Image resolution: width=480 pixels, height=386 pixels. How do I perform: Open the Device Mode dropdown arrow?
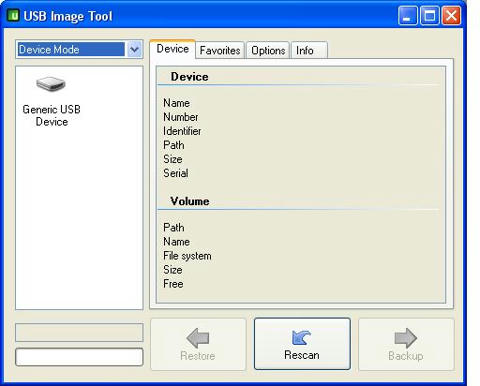pyautogui.click(x=134, y=49)
